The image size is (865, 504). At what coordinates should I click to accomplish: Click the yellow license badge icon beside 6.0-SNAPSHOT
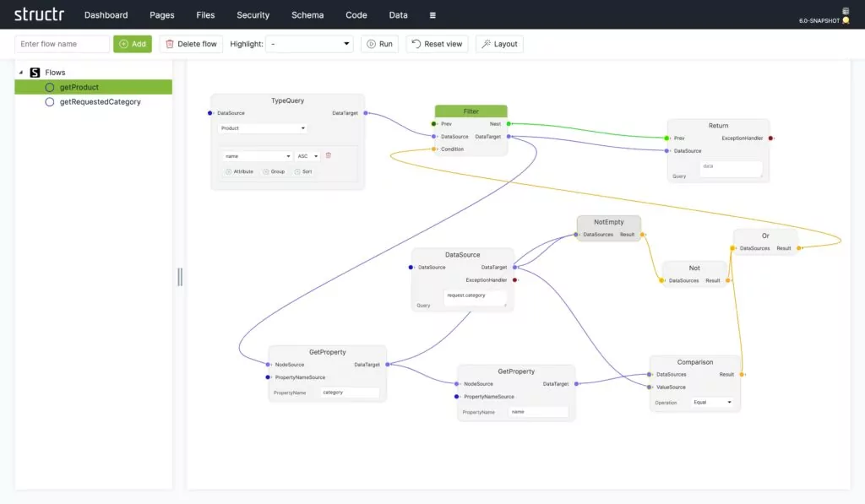pyautogui.click(x=846, y=20)
